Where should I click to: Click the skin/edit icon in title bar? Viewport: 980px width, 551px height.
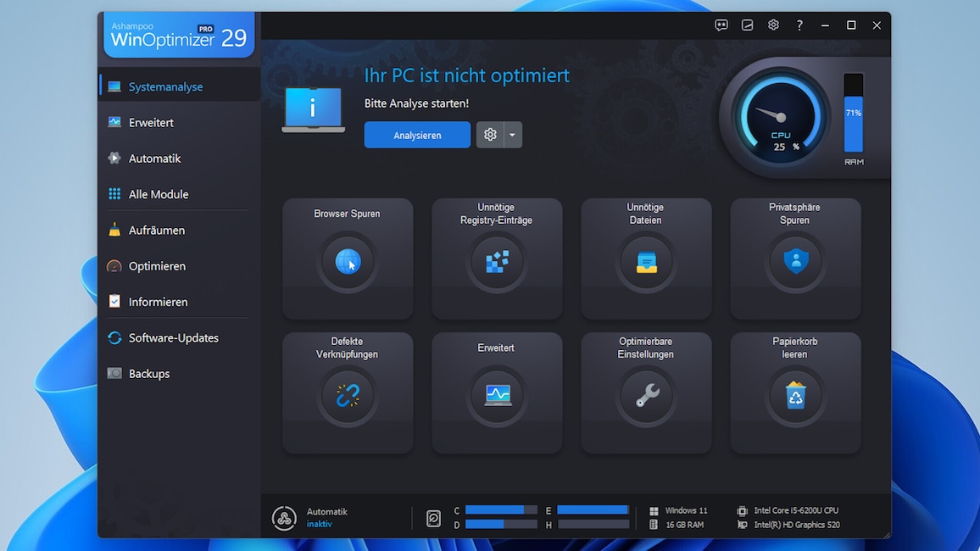click(x=747, y=25)
